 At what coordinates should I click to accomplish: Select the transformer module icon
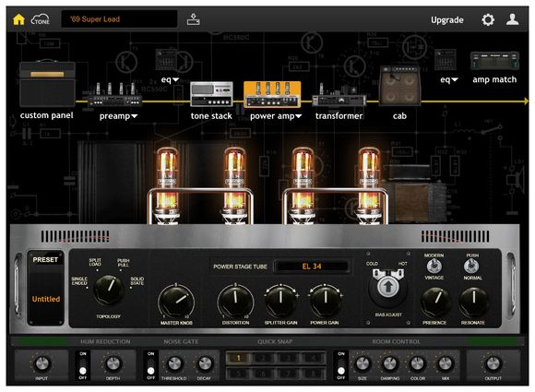tap(339, 95)
